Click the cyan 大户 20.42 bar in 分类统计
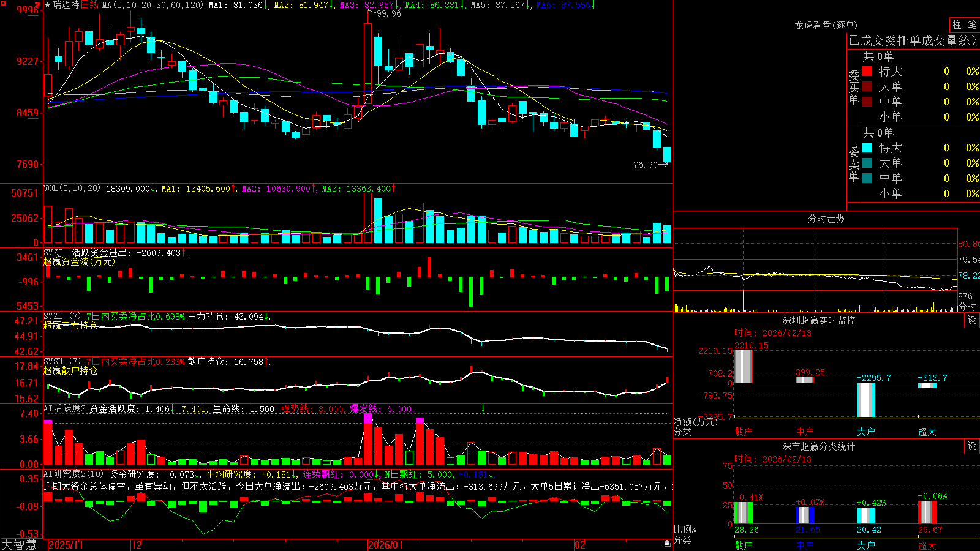Screen dimensions: 980x551 pos(866,516)
